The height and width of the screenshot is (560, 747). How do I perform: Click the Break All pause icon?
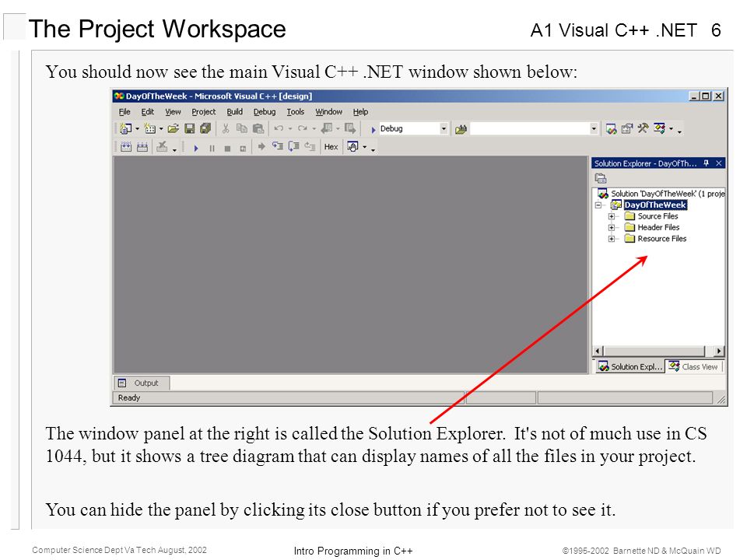pyautogui.click(x=212, y=148)
